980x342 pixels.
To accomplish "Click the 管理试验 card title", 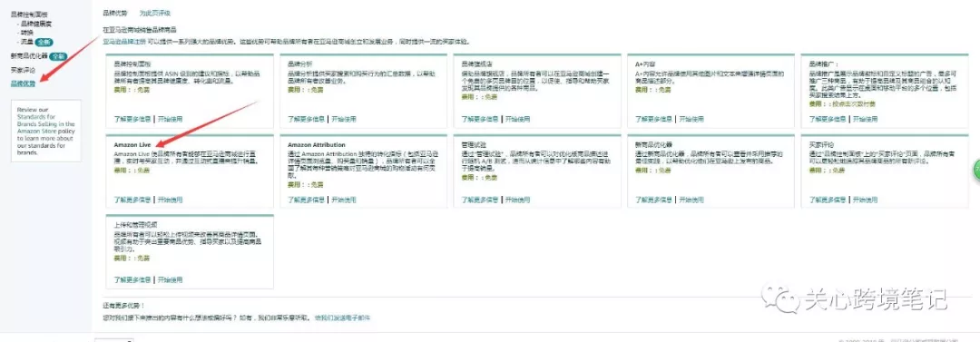I will click(x=474, y=145).
